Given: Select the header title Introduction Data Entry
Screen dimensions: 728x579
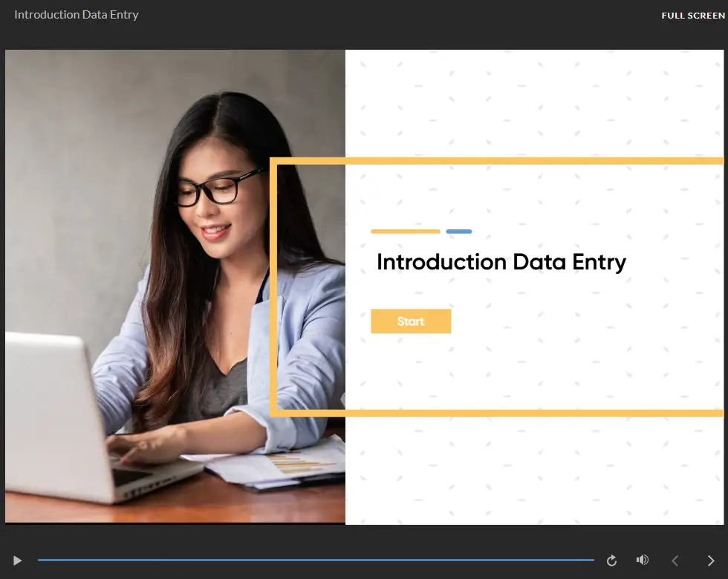Looking at the screenshot, I should [x=76, y=15].
